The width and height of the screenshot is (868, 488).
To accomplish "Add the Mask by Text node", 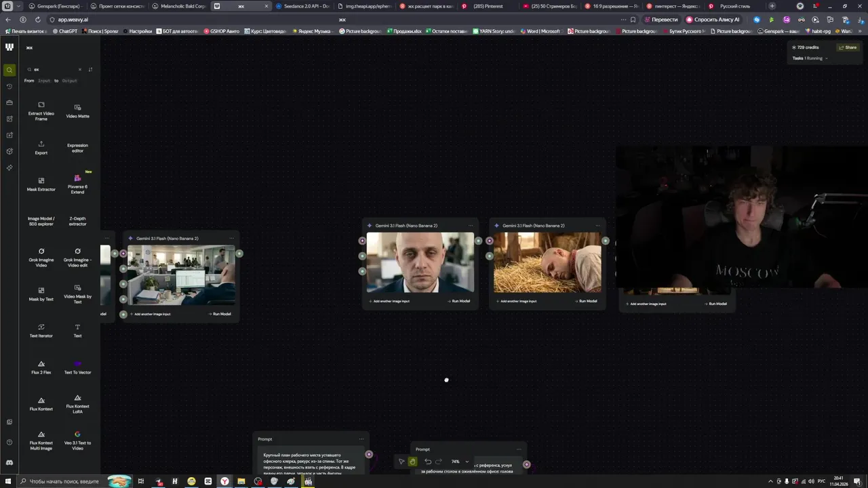I will coord(41,294).
